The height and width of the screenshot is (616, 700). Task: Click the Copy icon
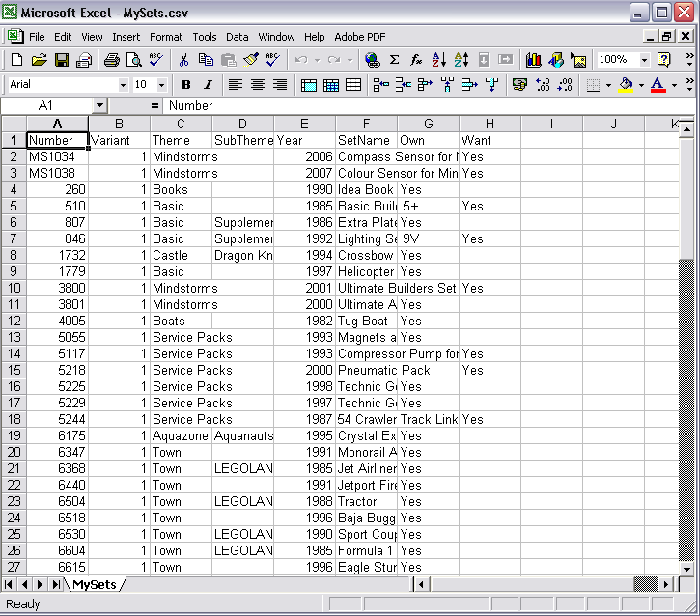click(x=206, y=59)
